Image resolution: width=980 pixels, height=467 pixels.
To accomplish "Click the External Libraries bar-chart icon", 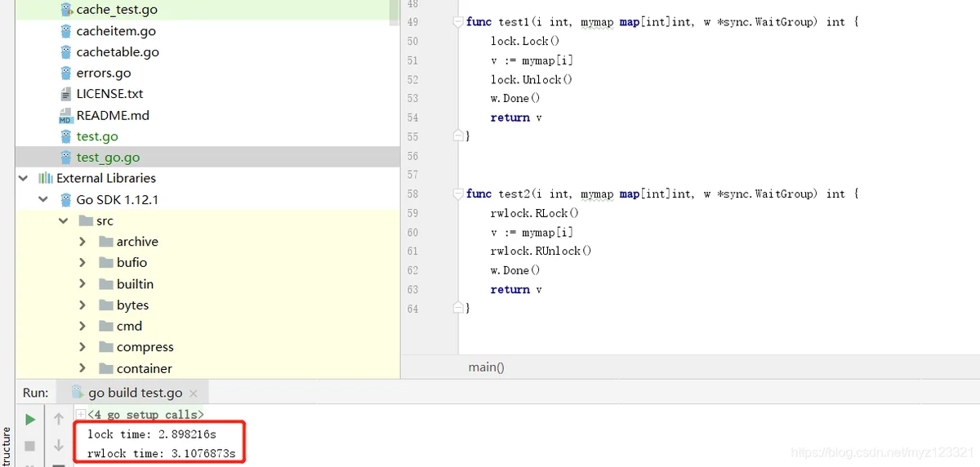I will [46, 178].
